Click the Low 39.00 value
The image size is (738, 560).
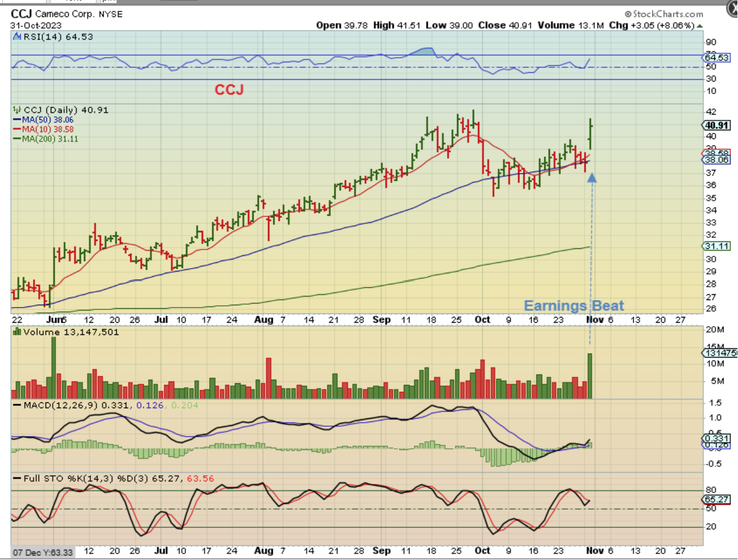(449, 26)
